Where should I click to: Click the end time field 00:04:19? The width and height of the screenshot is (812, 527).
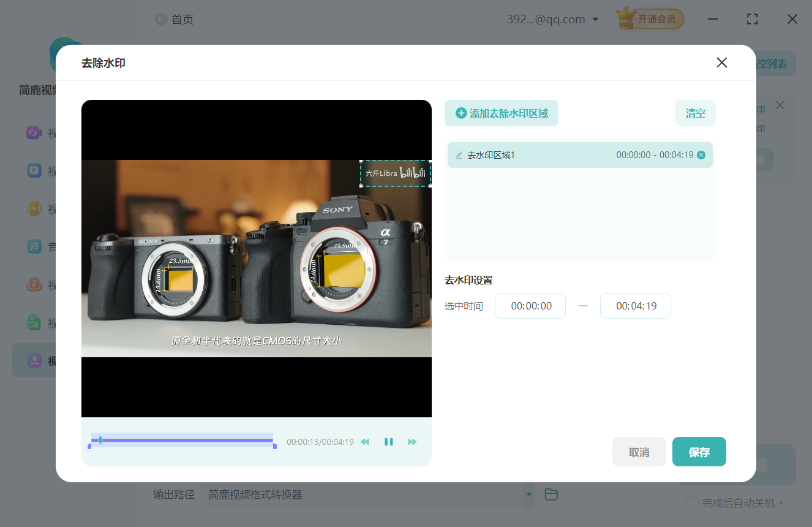[636, 306]
